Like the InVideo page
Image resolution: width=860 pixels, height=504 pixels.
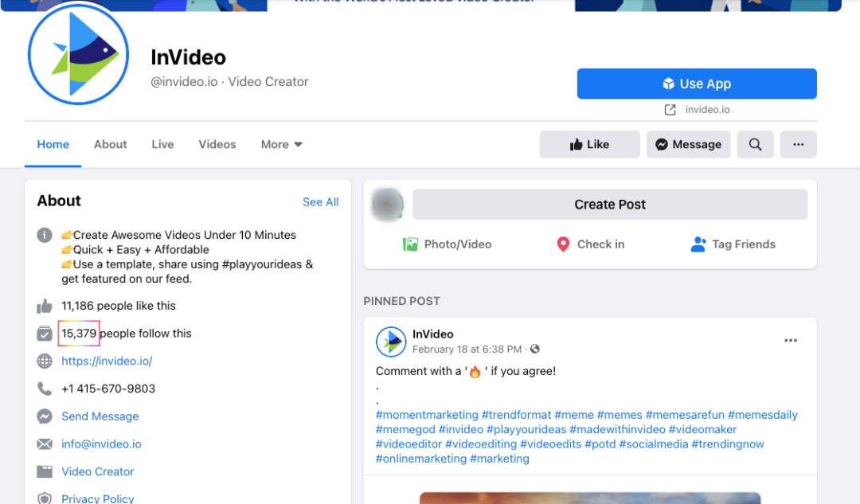click(589, 144)
